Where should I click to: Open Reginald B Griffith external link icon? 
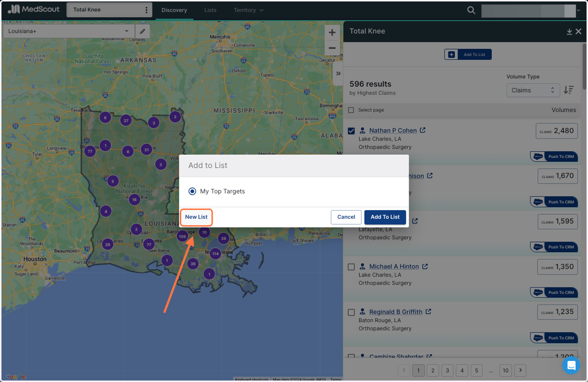pos(428,311)
